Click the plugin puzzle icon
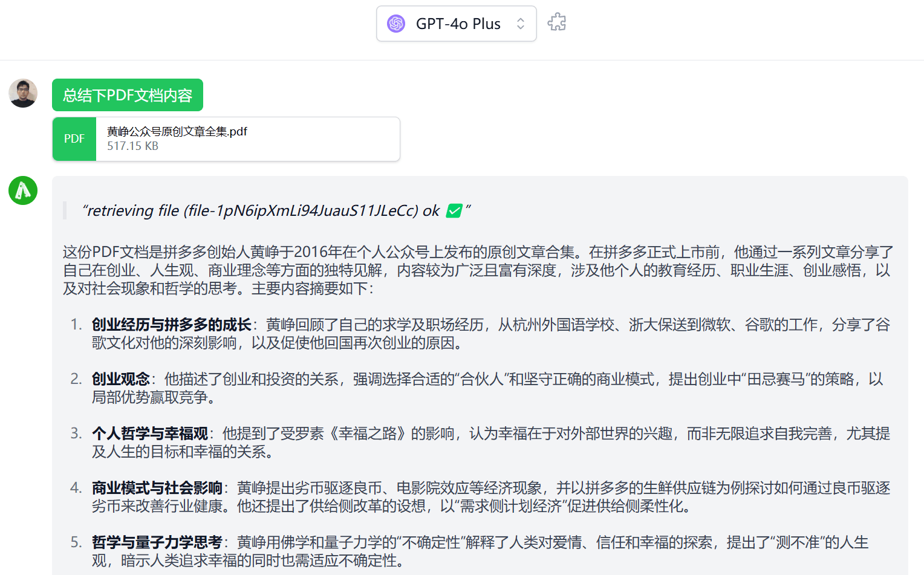 tap(557, 23)
